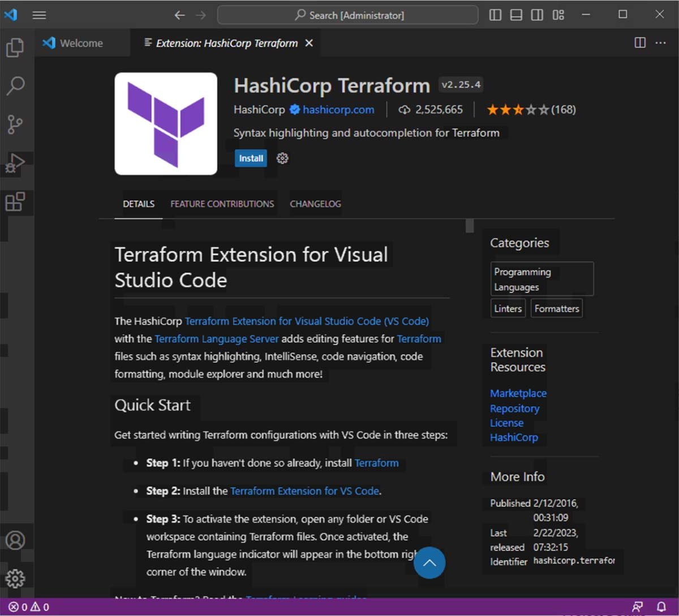679x616 pixels.
Task: Open the Source Control view
Action: [x=15, y=124]
